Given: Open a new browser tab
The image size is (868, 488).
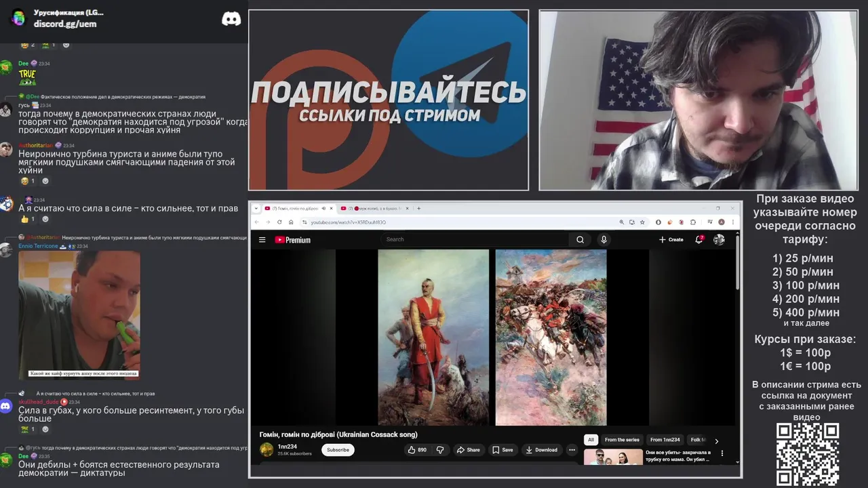Looking at the screenshot, I should click(x=419, y=208).
